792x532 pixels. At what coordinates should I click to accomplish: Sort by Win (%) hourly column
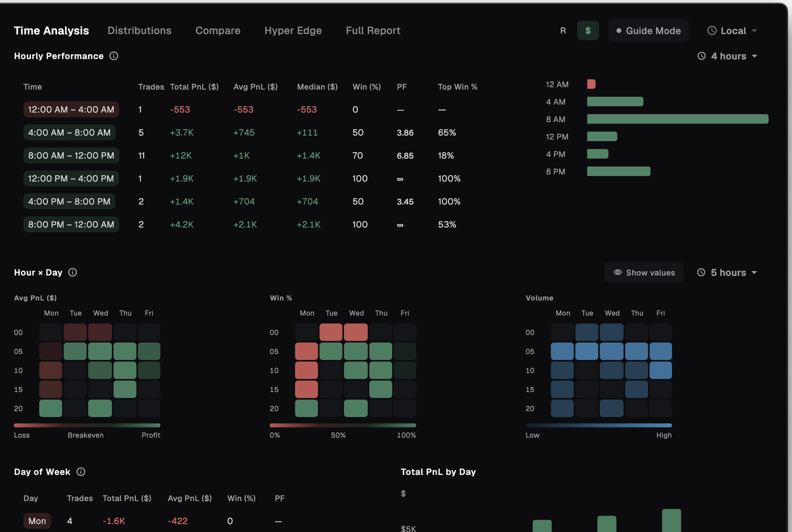pyautogui.click(x=367, y=87)
